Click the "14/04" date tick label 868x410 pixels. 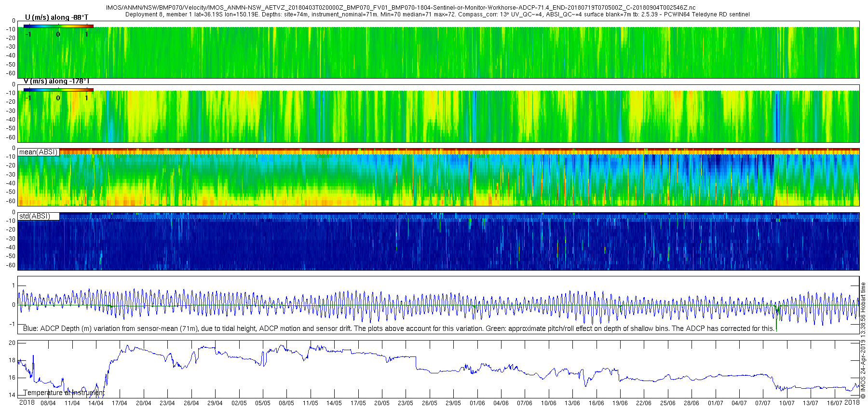click(95, 403)
